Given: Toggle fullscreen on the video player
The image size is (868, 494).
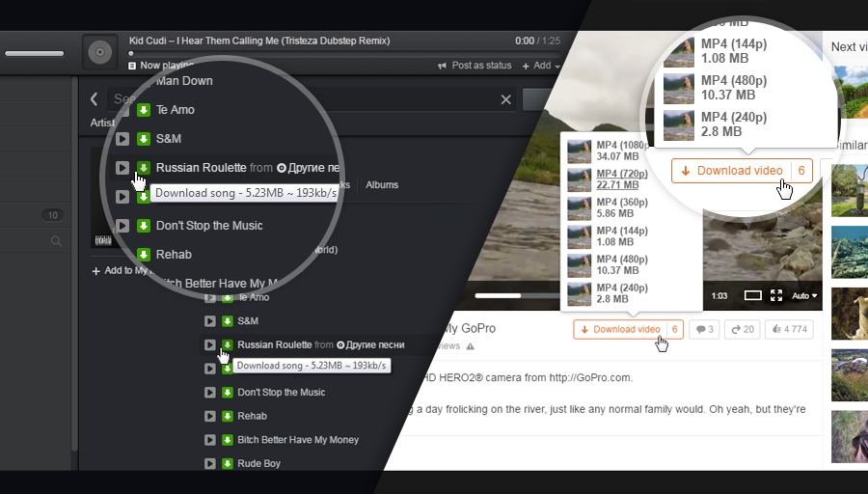Looking at the screenshot, I should (776, 296).
